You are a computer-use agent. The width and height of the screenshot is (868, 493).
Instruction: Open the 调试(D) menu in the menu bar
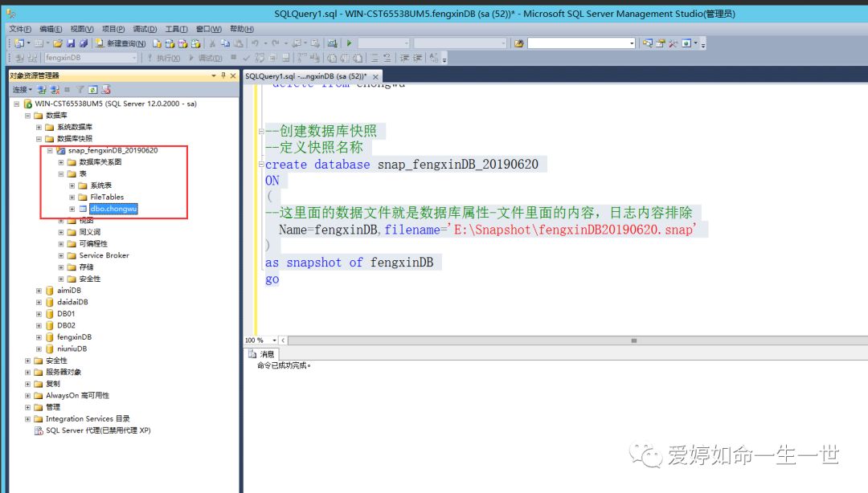coord(145,29)
